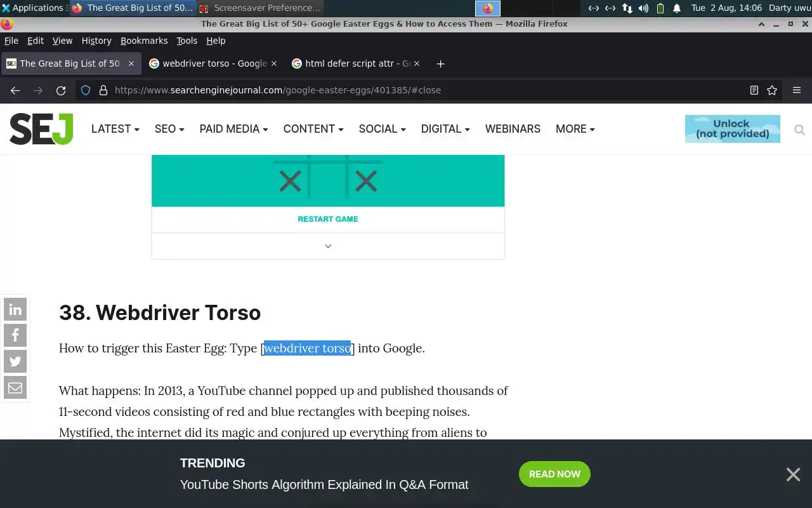This screenshot has width=812, height=508.
Task: Expand the LATEST navigation dropdown
Action: click(x=115, y=129)
